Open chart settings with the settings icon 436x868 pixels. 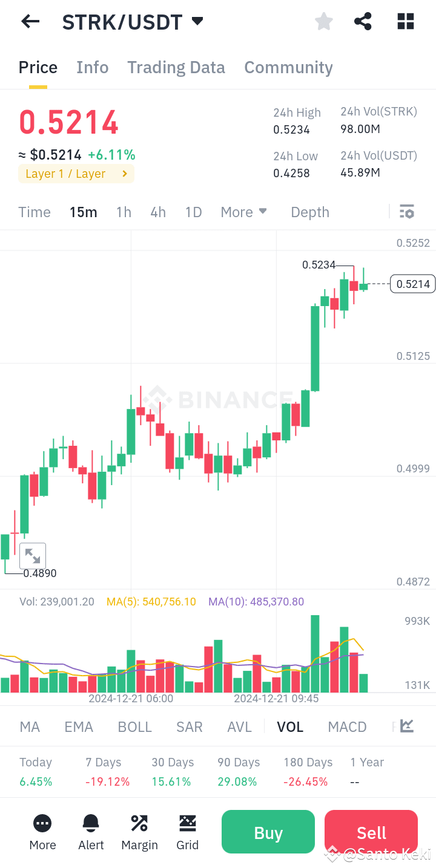click(406, 212)
